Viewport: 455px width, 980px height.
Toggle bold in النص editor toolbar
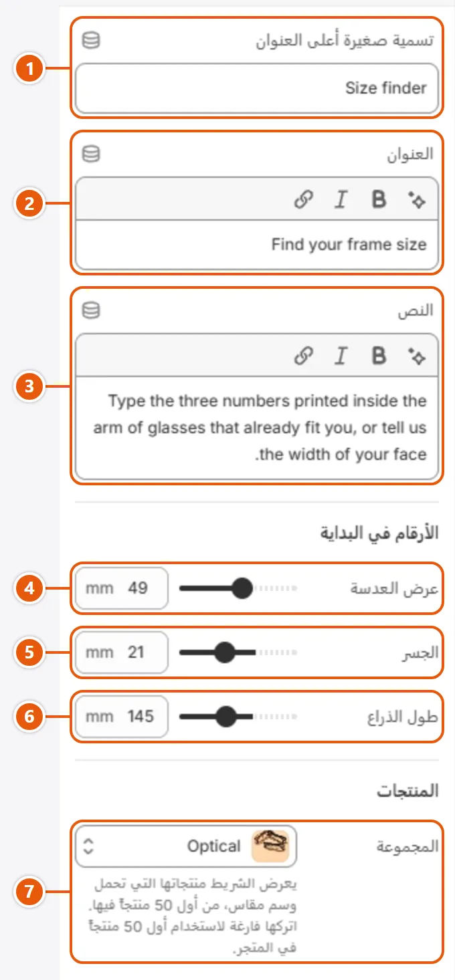[379, 356]
